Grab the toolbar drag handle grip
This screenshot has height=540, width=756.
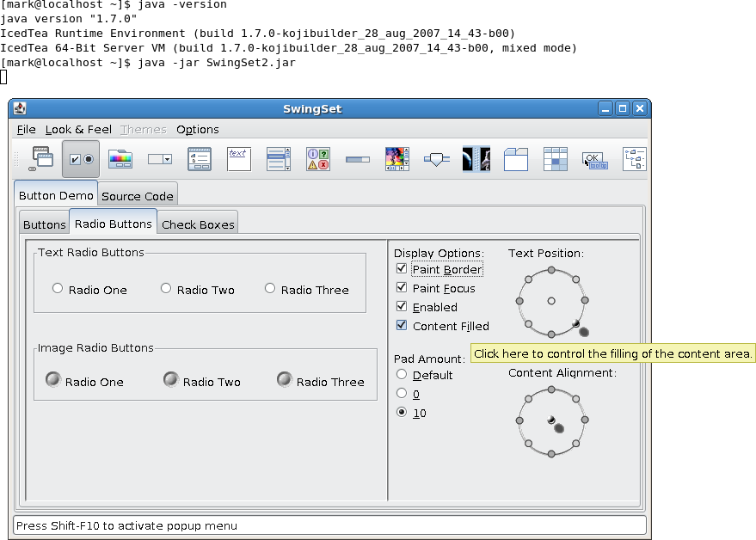tap(16, 160)
